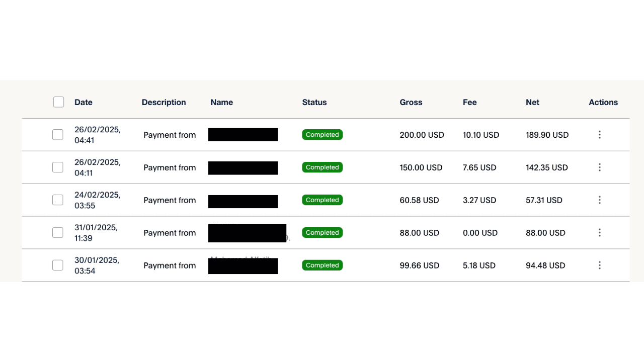Open "Payment from" on 24/02/2025 row

coord(170,200)
